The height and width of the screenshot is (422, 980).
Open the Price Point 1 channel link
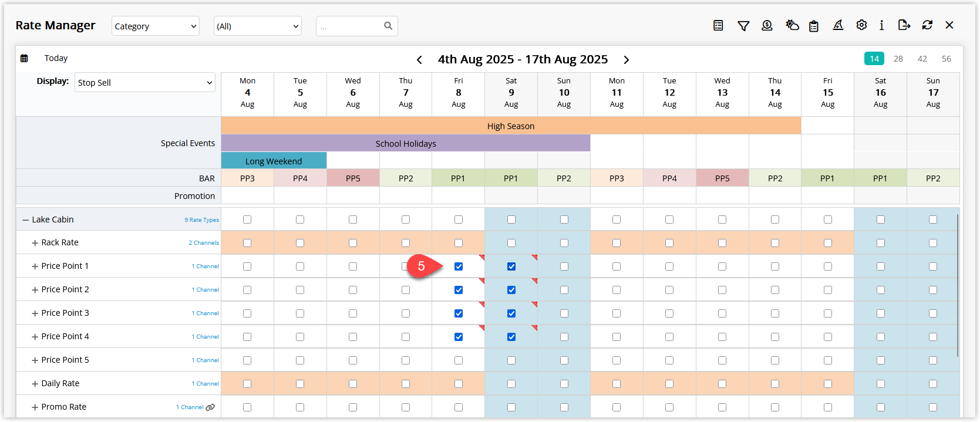coord(205,266)
